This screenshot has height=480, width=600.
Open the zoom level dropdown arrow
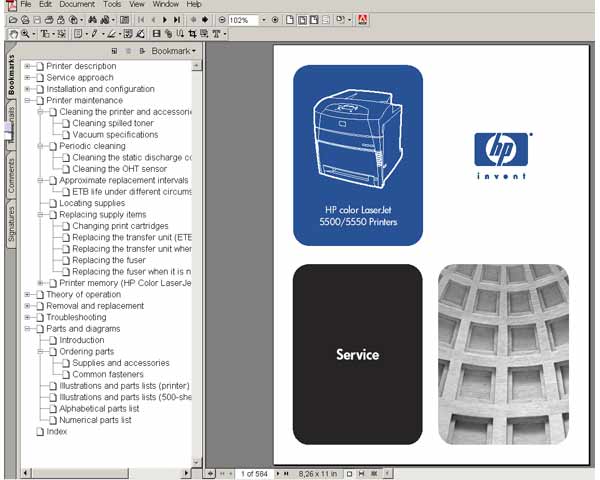tap(263, 20)
